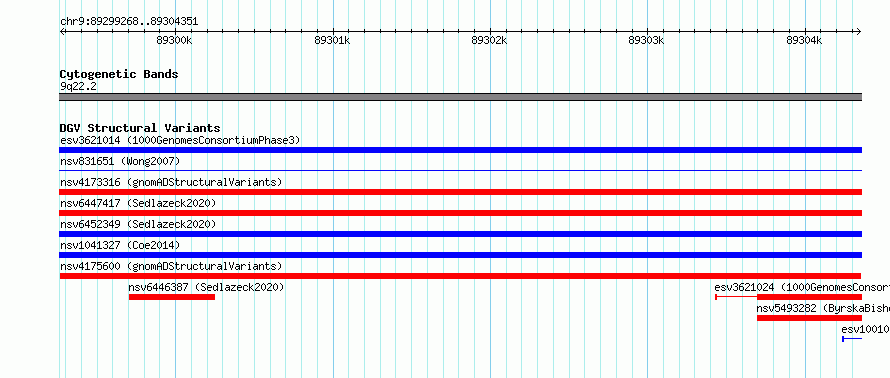Click the nsv4173316 (gnomADStructuralVariants) label
The image size is (890, 378).
[171, 182]
